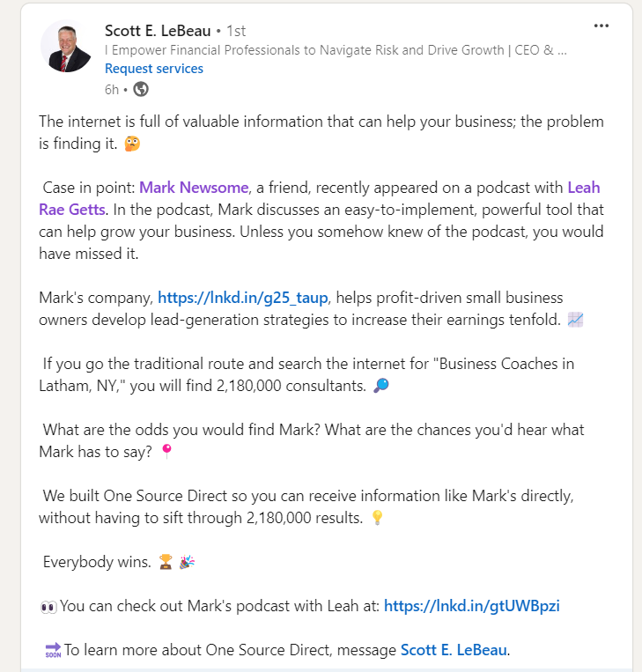Open Scott E. LeBeau's name in post header
The height and width of the screenshot is (672, 642).
(x=162, y=31)
